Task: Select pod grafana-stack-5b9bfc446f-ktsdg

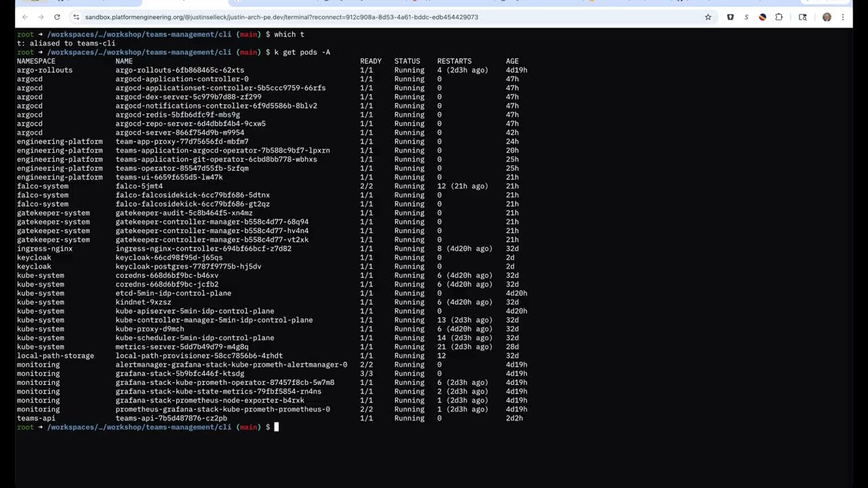Action: click(x=180, y=373)
